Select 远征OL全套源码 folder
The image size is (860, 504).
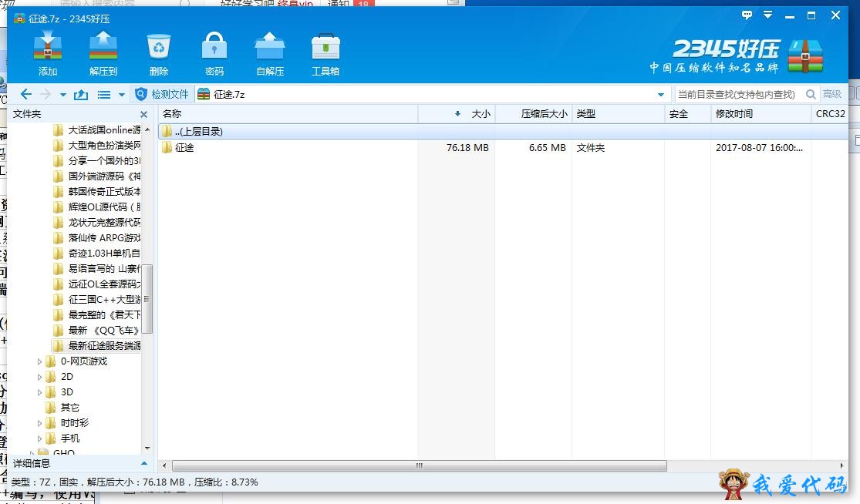97,284
